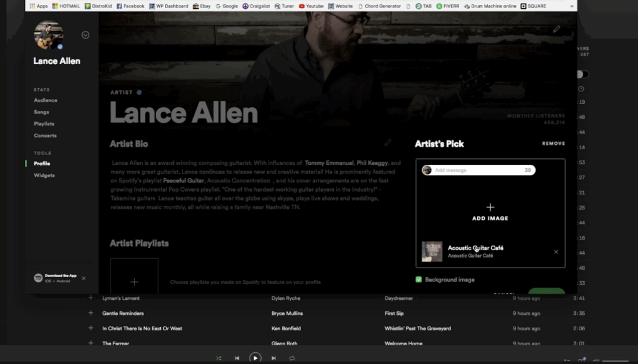
Task: Open artist Dylan Ryche
Action: point(285,298)
